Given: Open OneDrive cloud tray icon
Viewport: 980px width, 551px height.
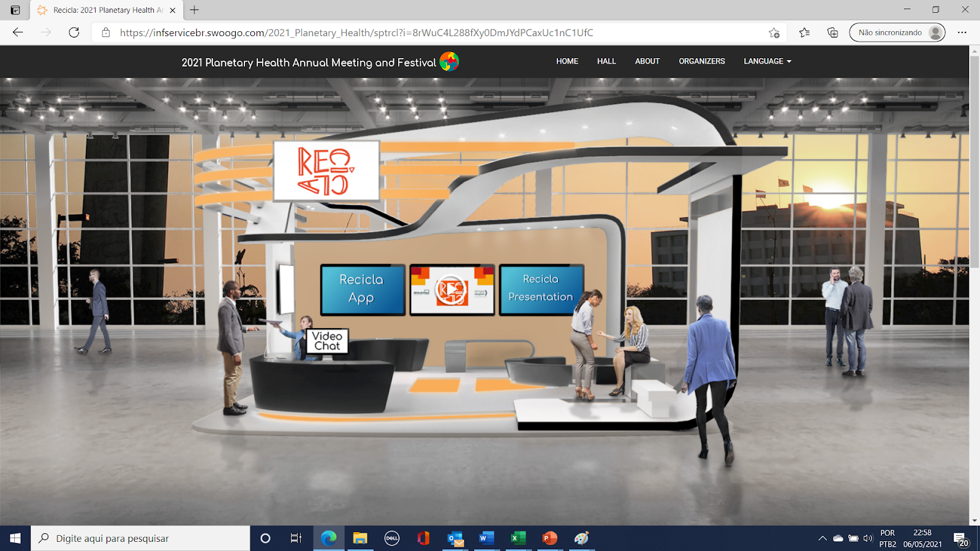Looking at the screenshot, I should [x=838, y=539].
